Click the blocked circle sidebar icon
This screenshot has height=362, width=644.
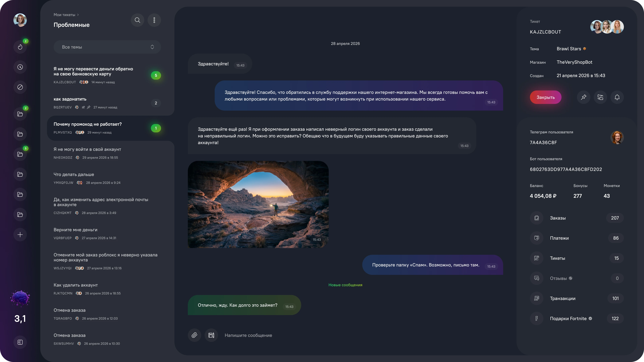coord(20,87)
